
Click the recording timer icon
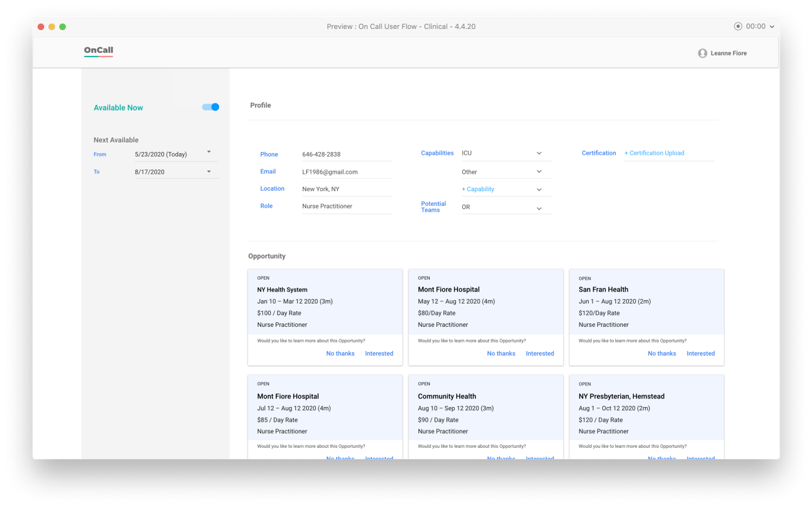(738, 26)
